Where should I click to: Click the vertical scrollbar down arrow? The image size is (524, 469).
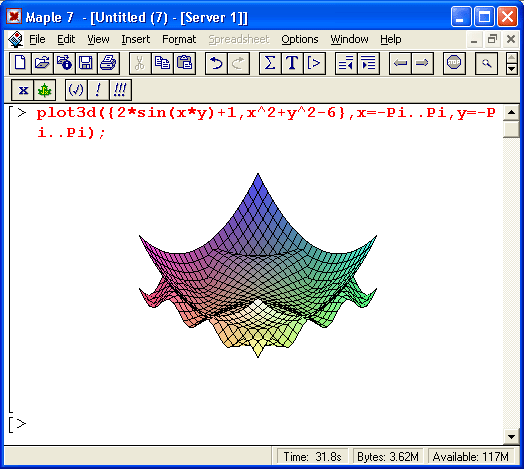tap(511, 437)
